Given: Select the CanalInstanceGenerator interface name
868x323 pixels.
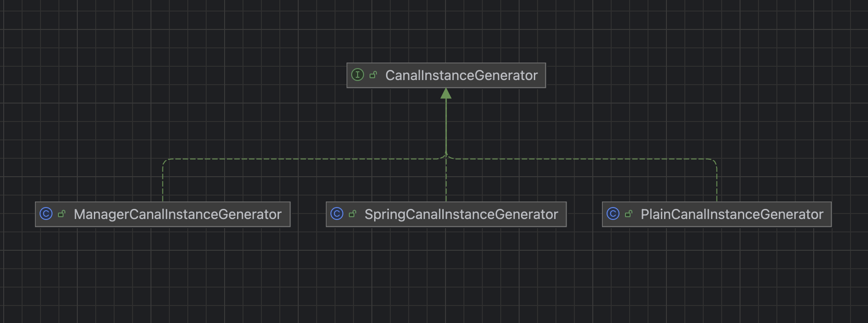Looking at the screenshot, I should (461, 75).
